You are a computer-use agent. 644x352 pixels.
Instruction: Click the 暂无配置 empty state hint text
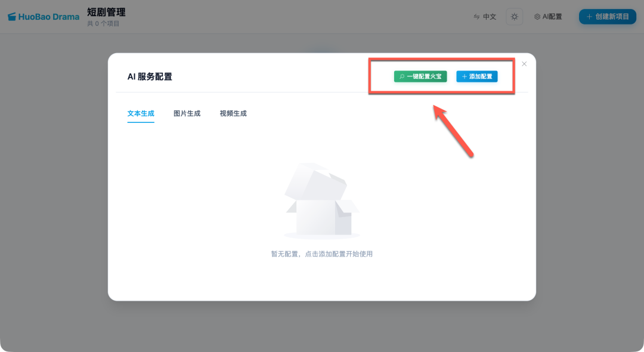[322, 254]
